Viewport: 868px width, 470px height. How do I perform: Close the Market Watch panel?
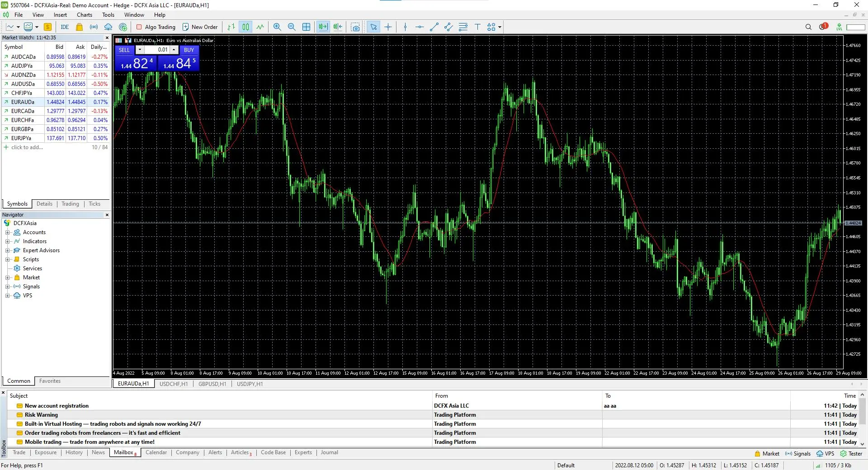point(107,38)
